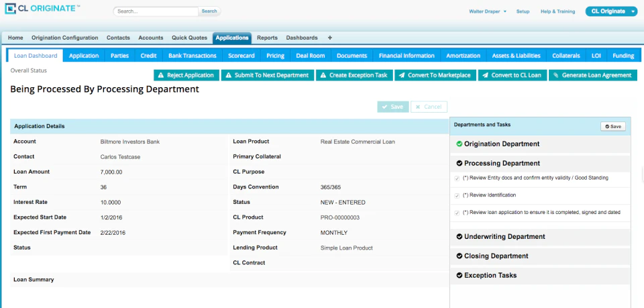Viewport: 644px width, 308px height.
Task: Expand the Underwriting Department section
Action: tap(539, 237)
